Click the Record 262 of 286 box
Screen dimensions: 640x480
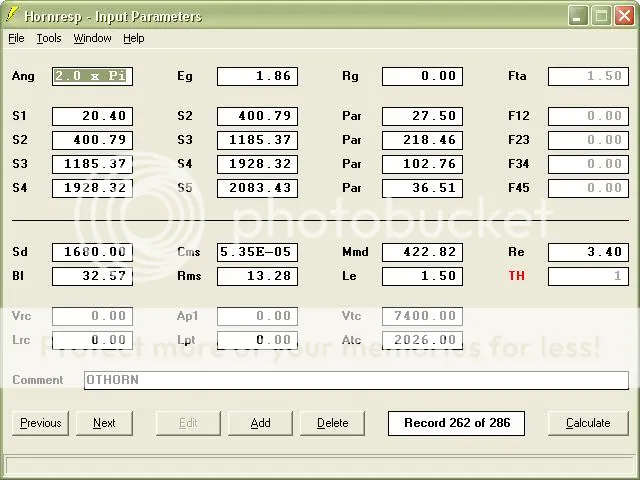[456, 424]
